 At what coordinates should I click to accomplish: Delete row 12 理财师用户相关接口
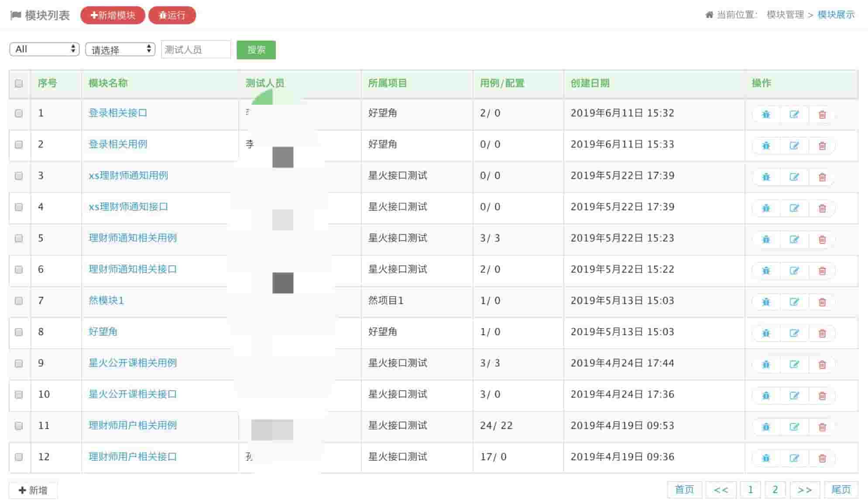click(822, 458)
